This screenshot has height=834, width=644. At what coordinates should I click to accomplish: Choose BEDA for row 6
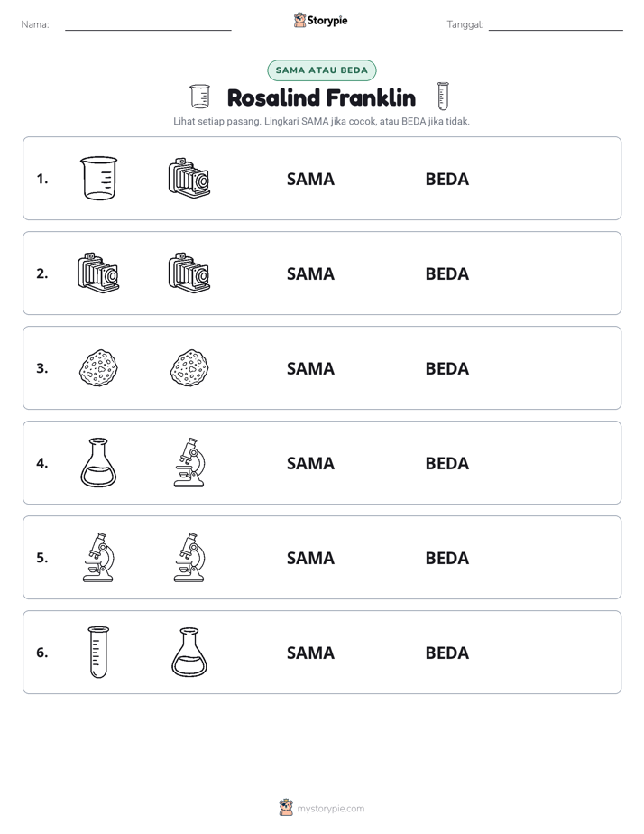[446, 653]
